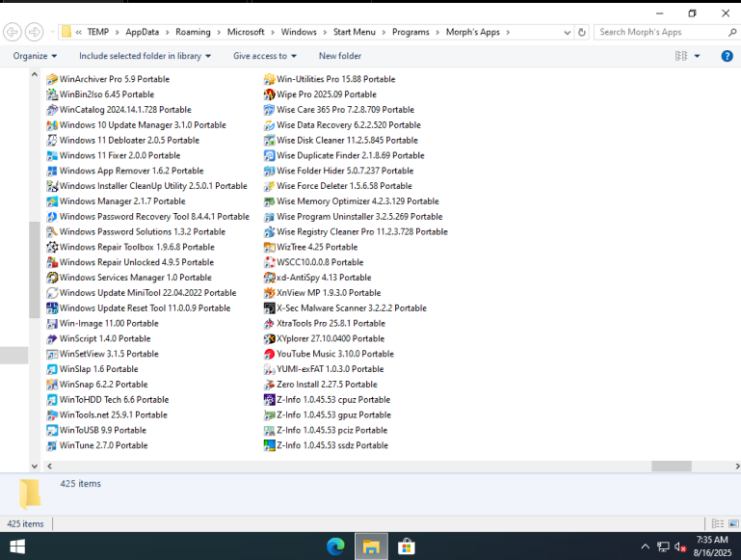Screen dimensions: 741x560
Task: Refresh the Morph's Apps folder view
Action: click(582, 32)
